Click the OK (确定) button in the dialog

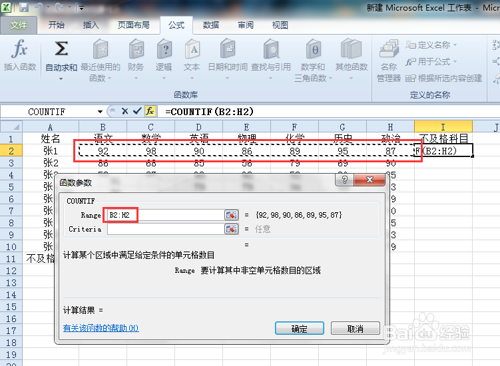(299, 328)
